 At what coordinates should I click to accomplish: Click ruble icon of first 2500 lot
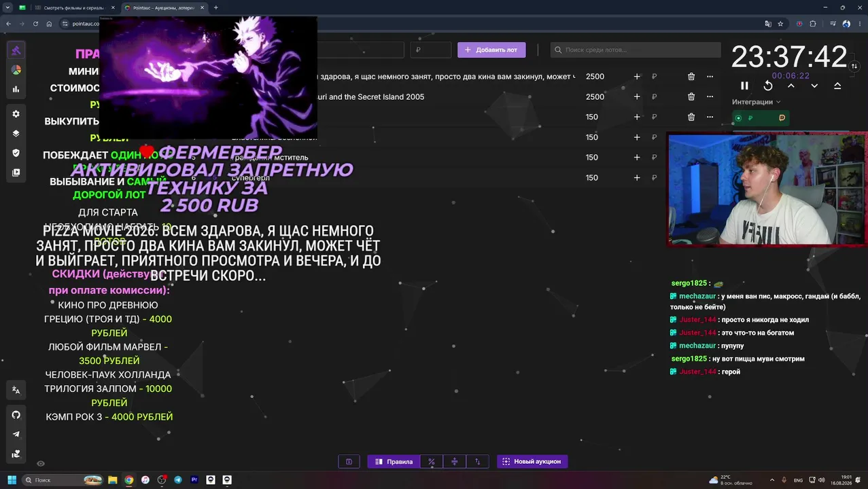click(655, 77)
